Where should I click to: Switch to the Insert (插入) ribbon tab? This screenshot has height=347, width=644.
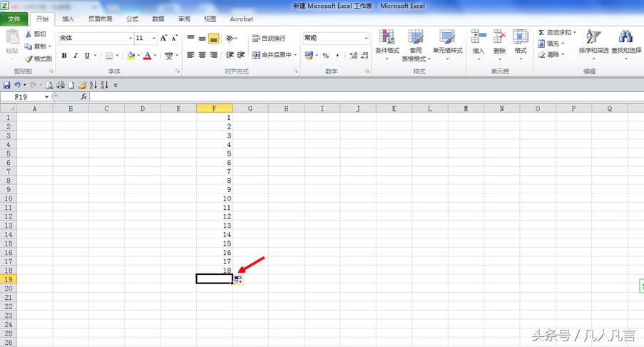click(x=68, y=19)
